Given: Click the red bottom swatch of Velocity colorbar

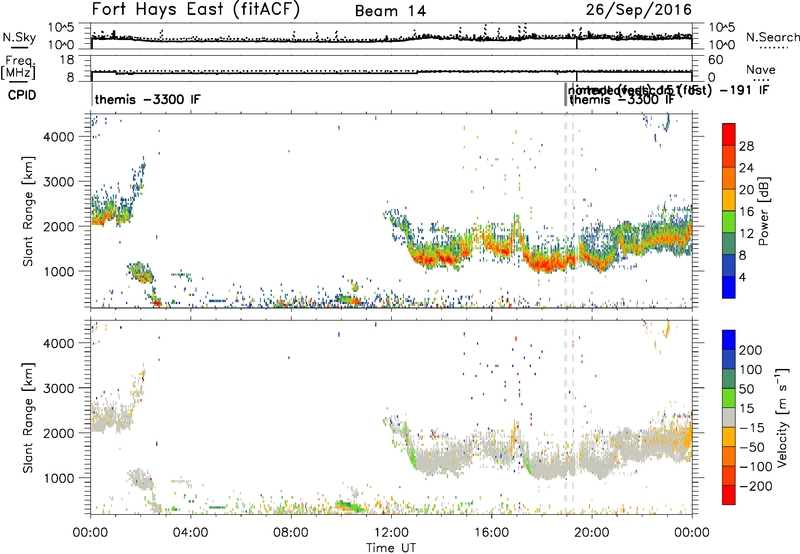Looking at the screenshot, I should 729,495.
